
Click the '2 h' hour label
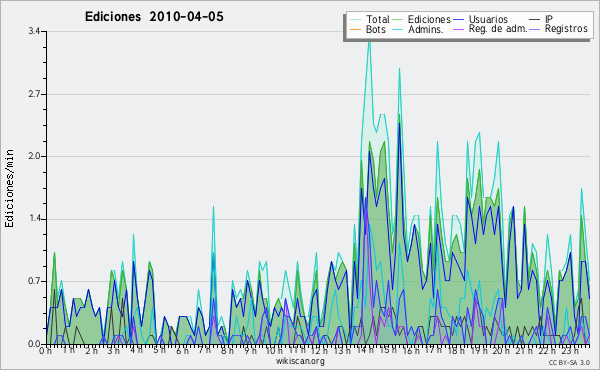(x=91, y=351)
